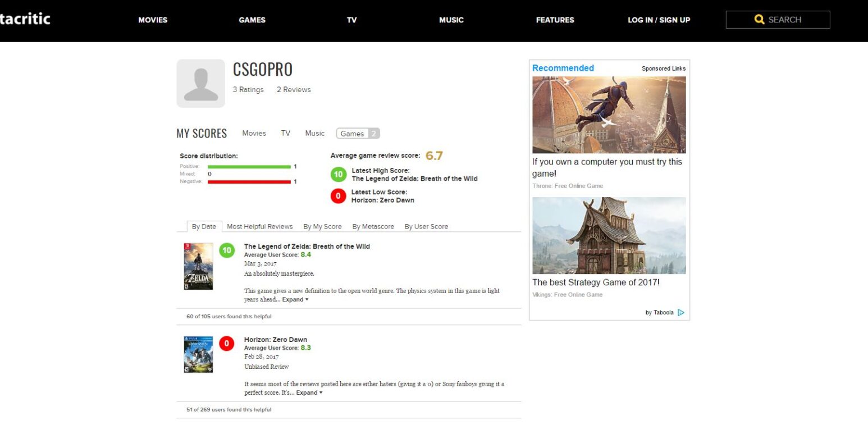The image size is (868, 434).
Task: Sort reviews By My Score
Action: [x=323, y=227]
